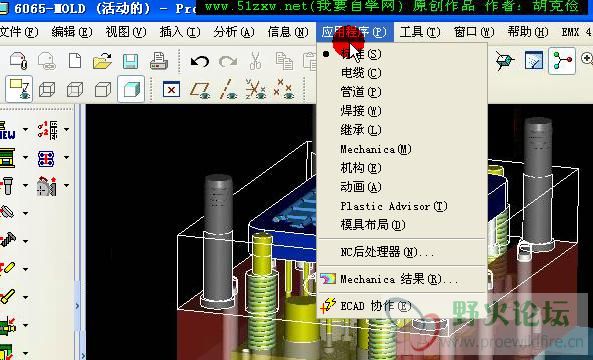The height and width of the screenshot is (360, 593).
Task: Click the envelope with link icon
Action: (x=47, y=61)
